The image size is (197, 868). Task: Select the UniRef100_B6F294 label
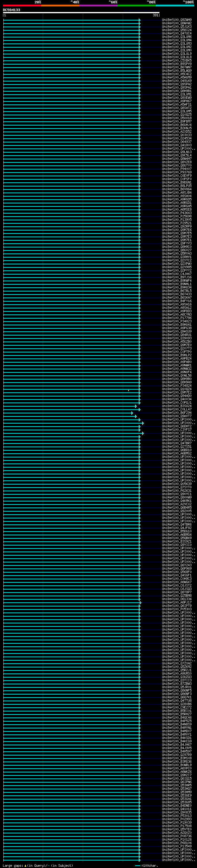[177, 413]
